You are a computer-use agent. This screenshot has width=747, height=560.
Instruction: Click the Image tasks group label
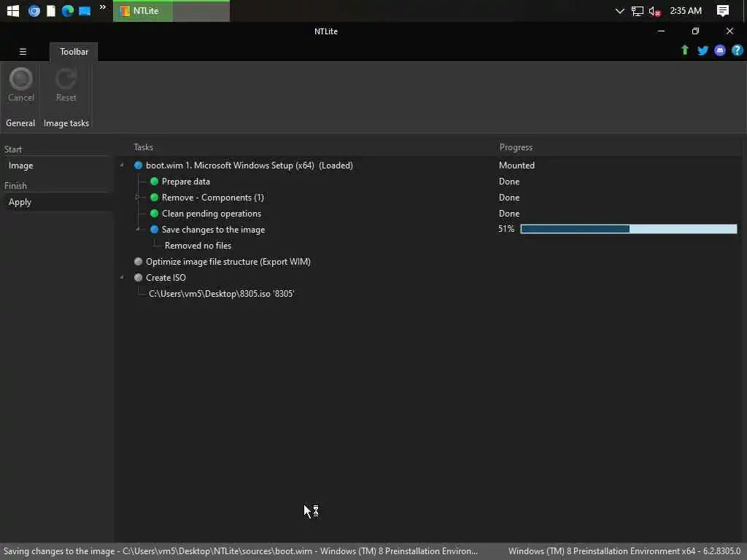click(x=66, y=122)
